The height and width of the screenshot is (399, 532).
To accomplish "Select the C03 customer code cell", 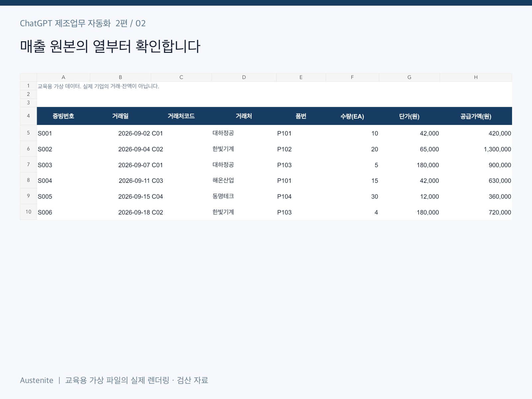I will click(x=181, y=181).
